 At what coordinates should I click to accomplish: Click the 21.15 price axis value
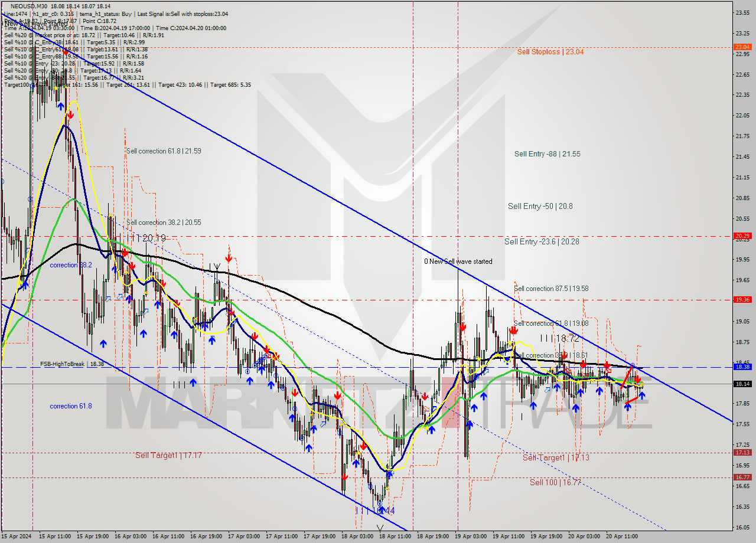click(x=742, y=177)
